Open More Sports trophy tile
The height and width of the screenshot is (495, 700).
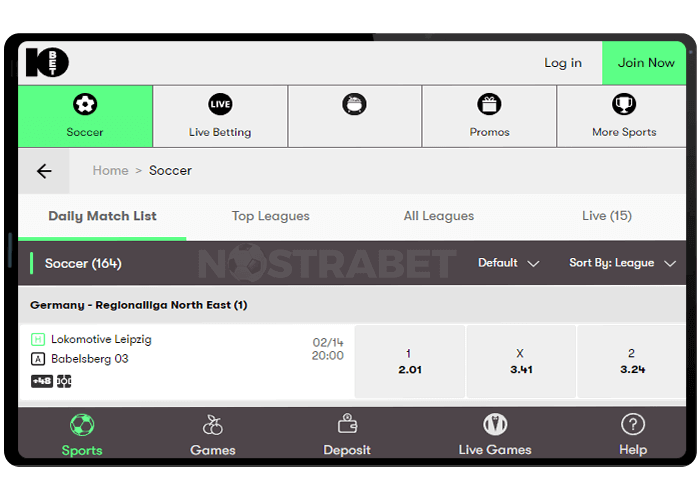tap(622, 116)
